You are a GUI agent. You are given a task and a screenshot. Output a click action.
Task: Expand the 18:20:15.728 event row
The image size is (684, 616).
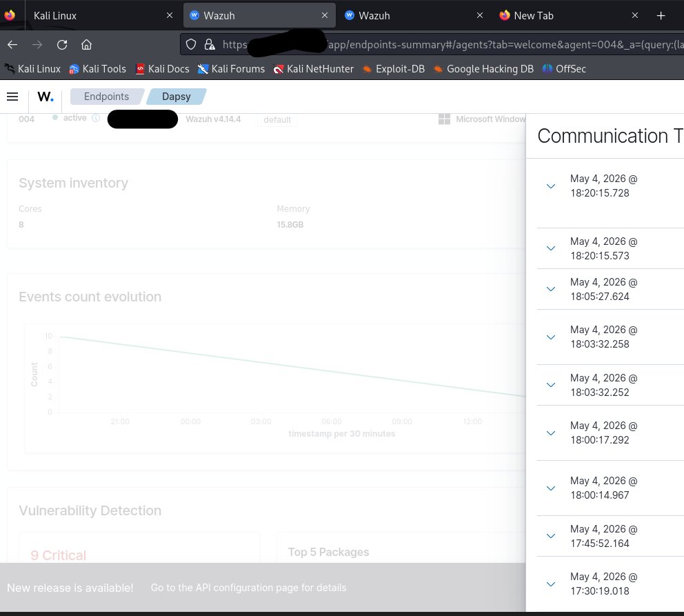[x=551, y=186]
